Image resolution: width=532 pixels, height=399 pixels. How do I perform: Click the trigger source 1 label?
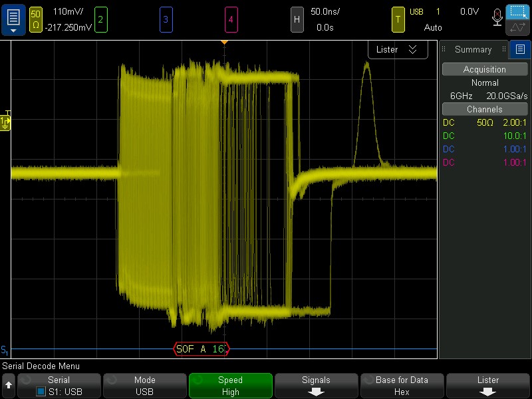(438, 11)
